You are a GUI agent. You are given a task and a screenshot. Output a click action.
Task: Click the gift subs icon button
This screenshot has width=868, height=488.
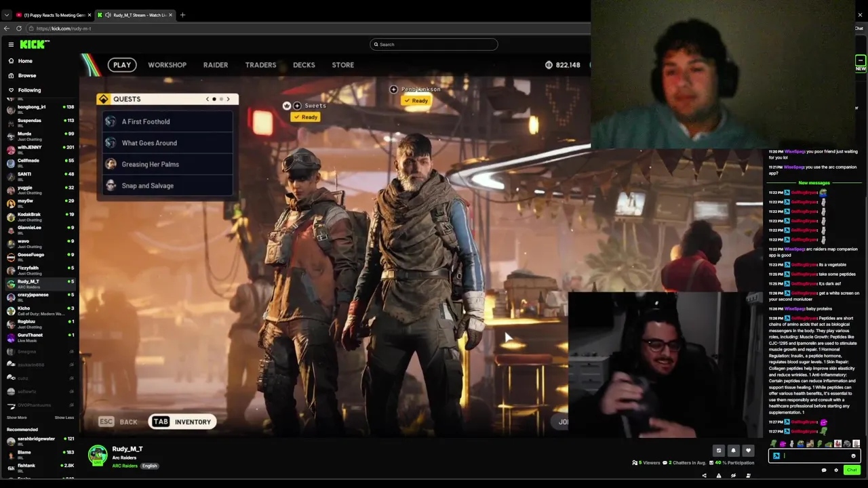(x=719, y=451)
